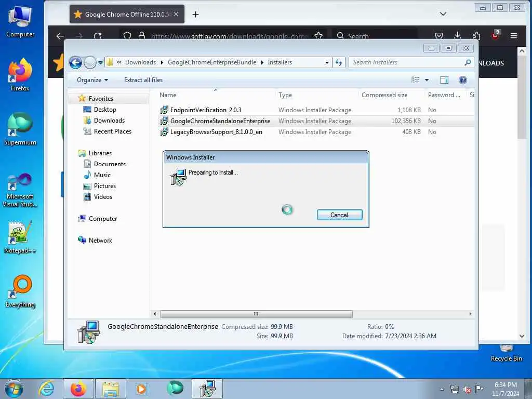Open the Pictures library
This screenshot has height=399, width=532.
(x=105, y=186)
